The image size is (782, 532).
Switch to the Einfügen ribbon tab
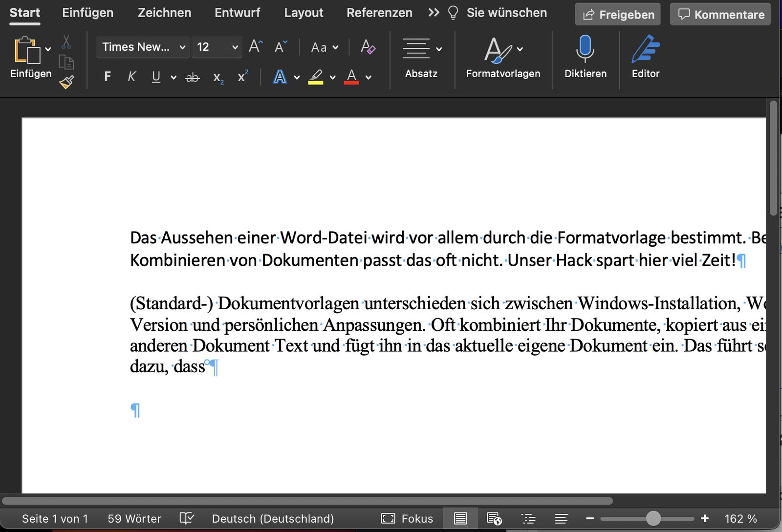87,13
